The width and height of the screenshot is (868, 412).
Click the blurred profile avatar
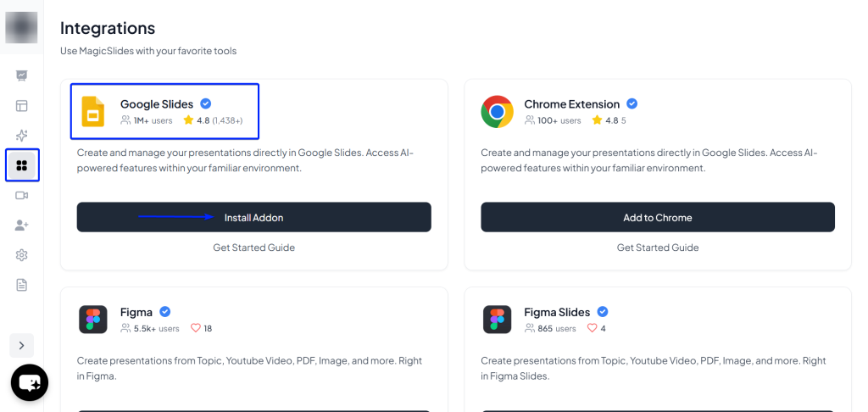(x=21, y=27)
